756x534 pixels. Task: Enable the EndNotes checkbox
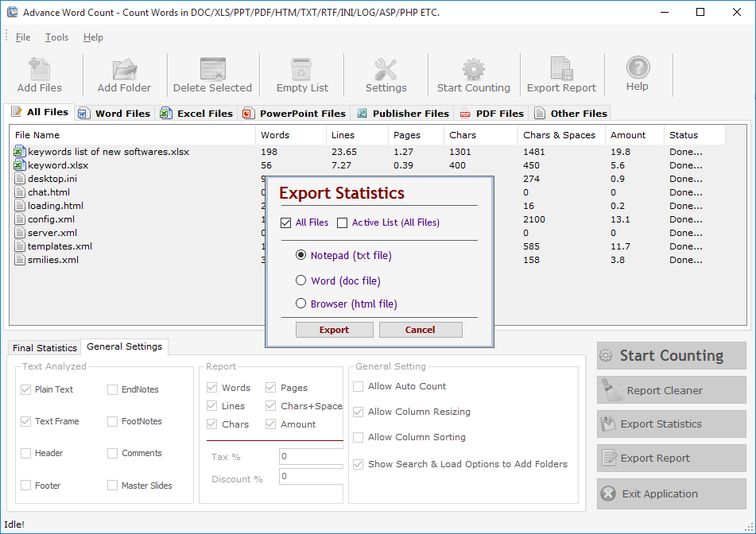(x=112, y=389)
